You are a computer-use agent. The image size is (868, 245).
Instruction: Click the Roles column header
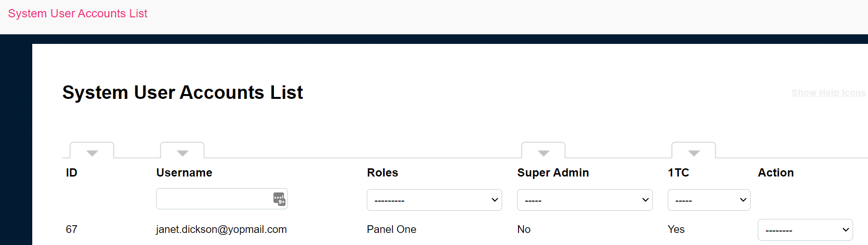pos(383,173)
